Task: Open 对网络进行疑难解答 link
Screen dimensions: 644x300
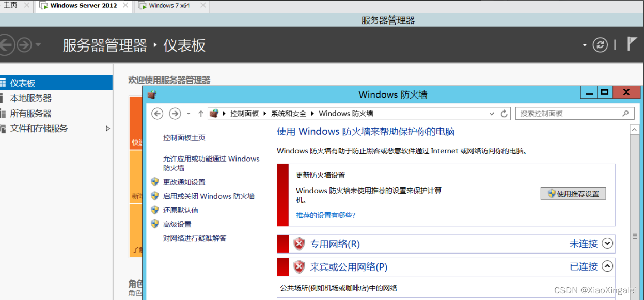Action: [195, 238]
